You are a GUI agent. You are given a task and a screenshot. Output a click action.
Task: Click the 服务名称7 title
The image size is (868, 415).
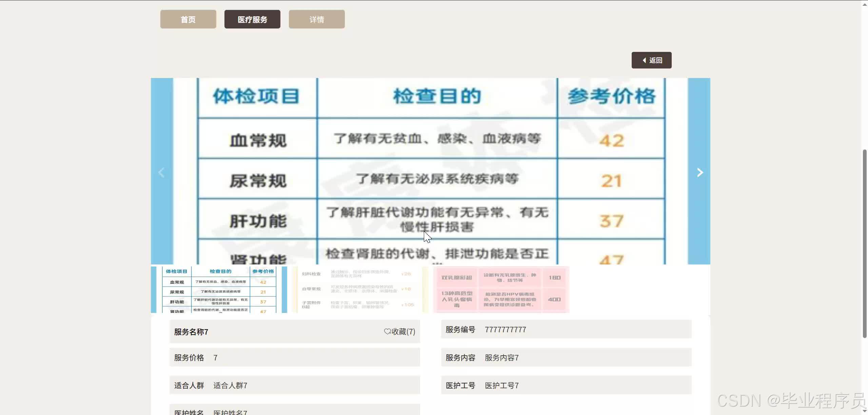[191, 332]
